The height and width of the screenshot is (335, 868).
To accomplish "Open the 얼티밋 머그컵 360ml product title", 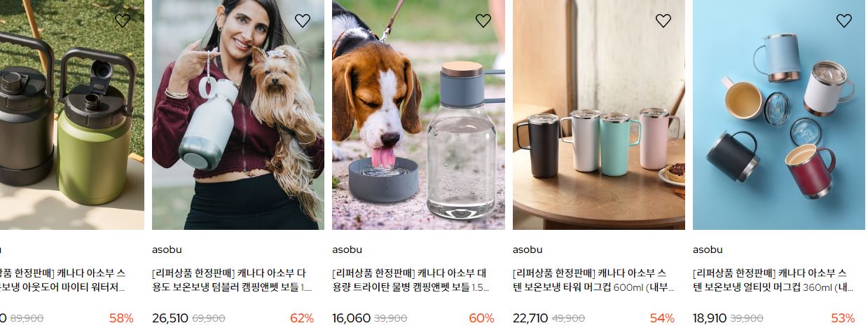I will point(773,280).
